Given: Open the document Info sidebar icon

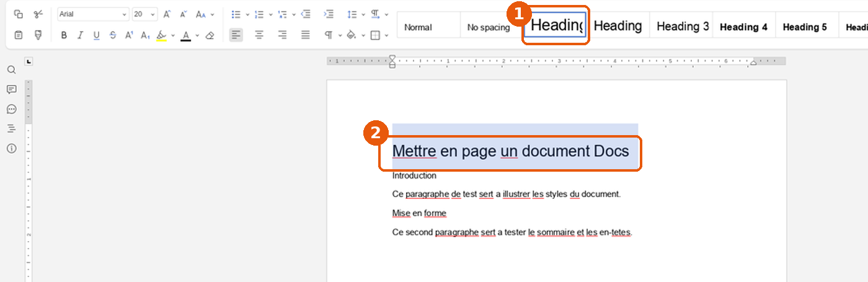Looking at the screenshot, I should [x=11, y=148].
